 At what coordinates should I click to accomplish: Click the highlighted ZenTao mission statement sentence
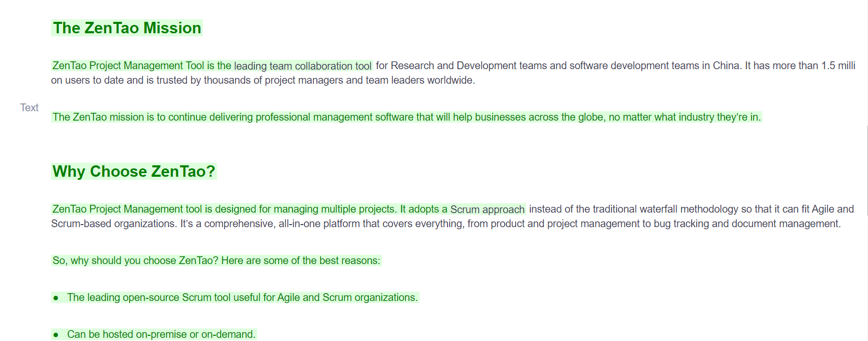pyautogui.click(x=406, y=117)
